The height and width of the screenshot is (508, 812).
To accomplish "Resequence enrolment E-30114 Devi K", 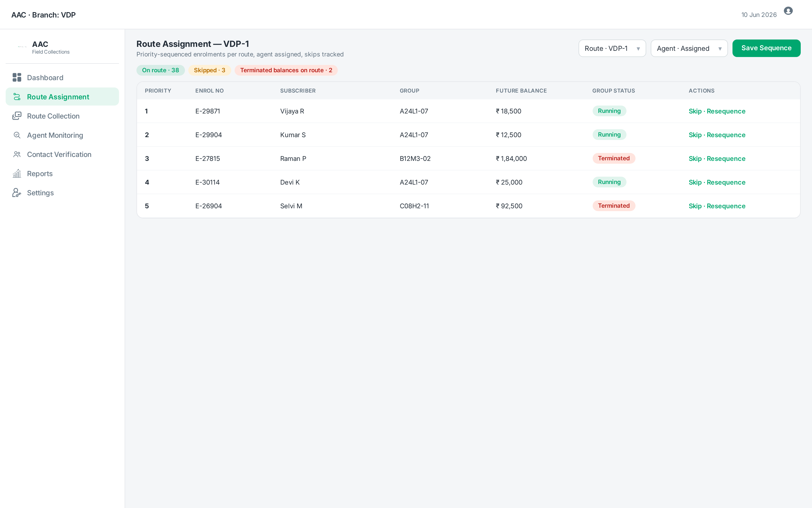I will click(726, 182).
